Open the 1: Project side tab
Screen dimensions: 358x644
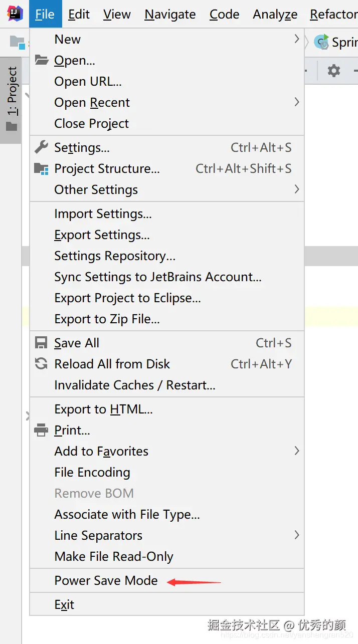point(12,99)
